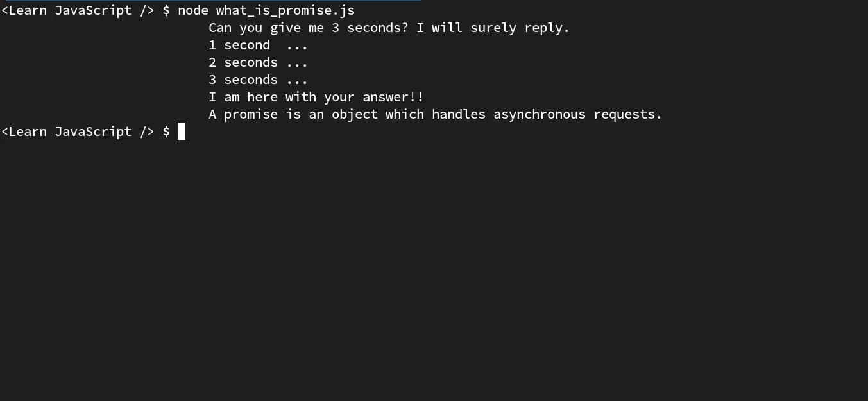Image resolution: width=868 pixels, height=401 pixels.
Task: Click the "$" sign before the node command
Action: click(166, 11)
